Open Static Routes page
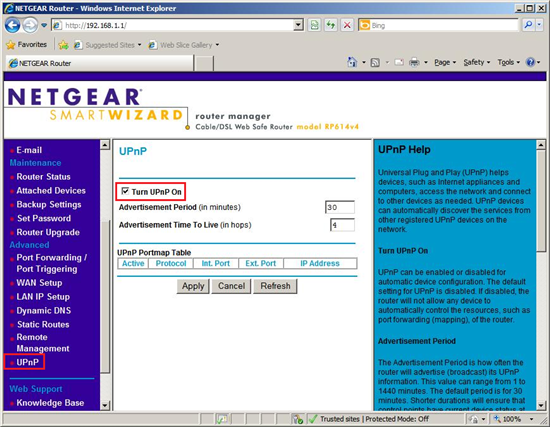 tap(43, 325)
